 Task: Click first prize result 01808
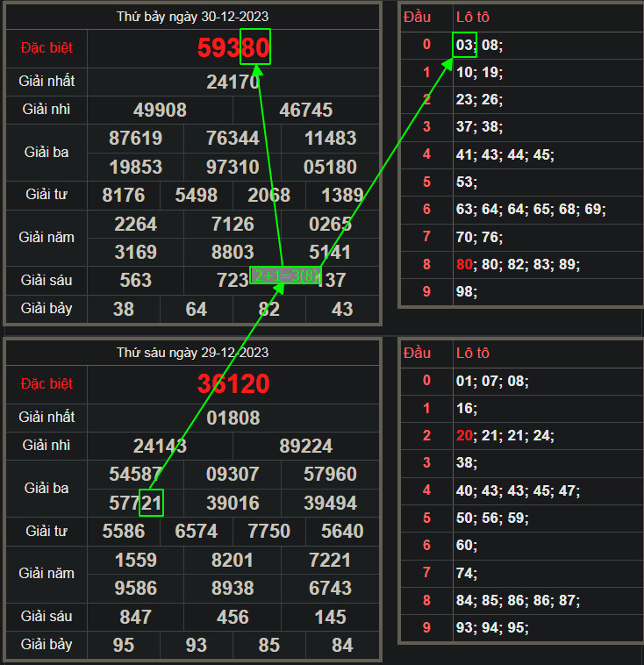(233, 418)
